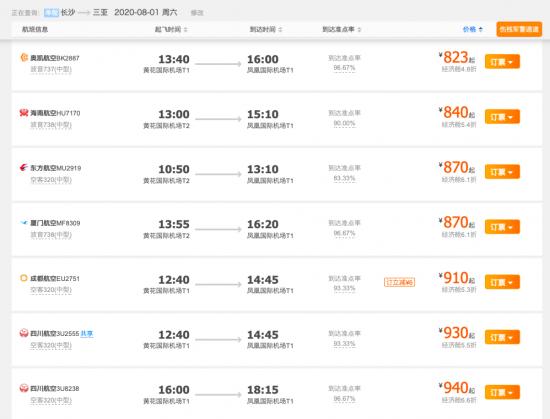Click the Xiamen Airlines MF8309 logo

pos(24,223)
